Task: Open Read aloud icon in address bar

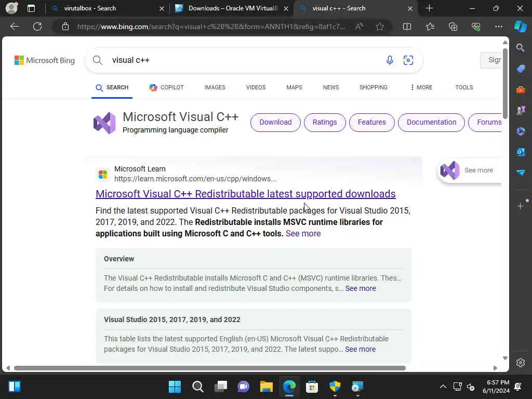Action: (360, 26)
